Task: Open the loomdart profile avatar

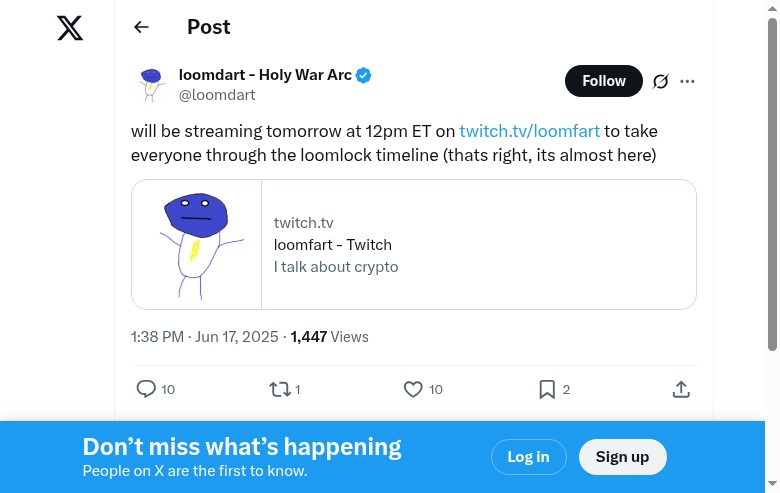Action: click(151, 84)
